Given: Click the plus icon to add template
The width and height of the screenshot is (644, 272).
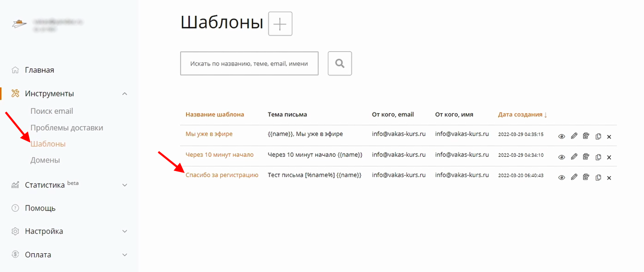Looking at the screenshot, I should (280, 24).
